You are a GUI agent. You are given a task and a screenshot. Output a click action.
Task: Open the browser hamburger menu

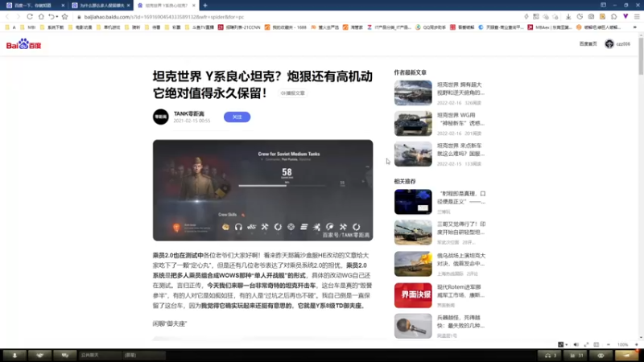637,17
